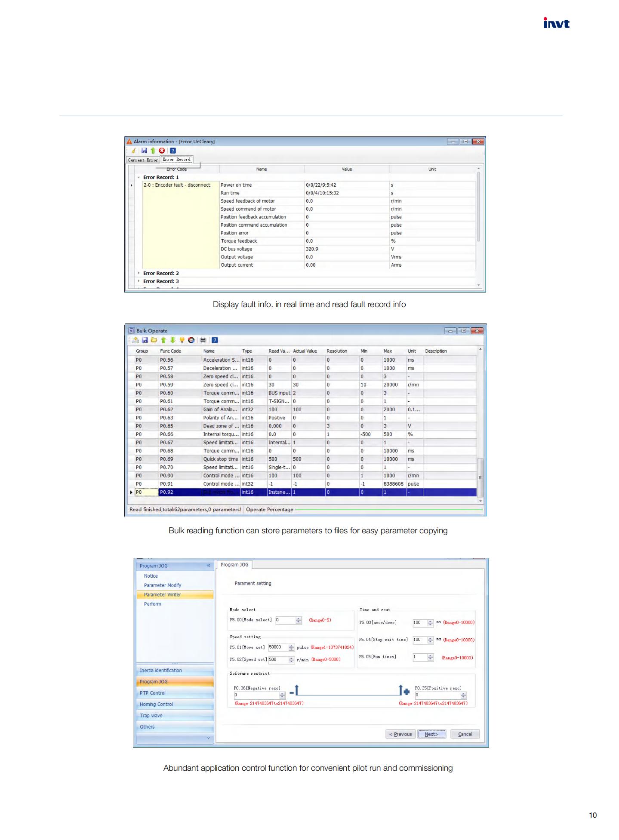This screenshot has width=619, height=840.
Task: Collapse the Program JOG side panel chevron
Action: tap(208, 566)
